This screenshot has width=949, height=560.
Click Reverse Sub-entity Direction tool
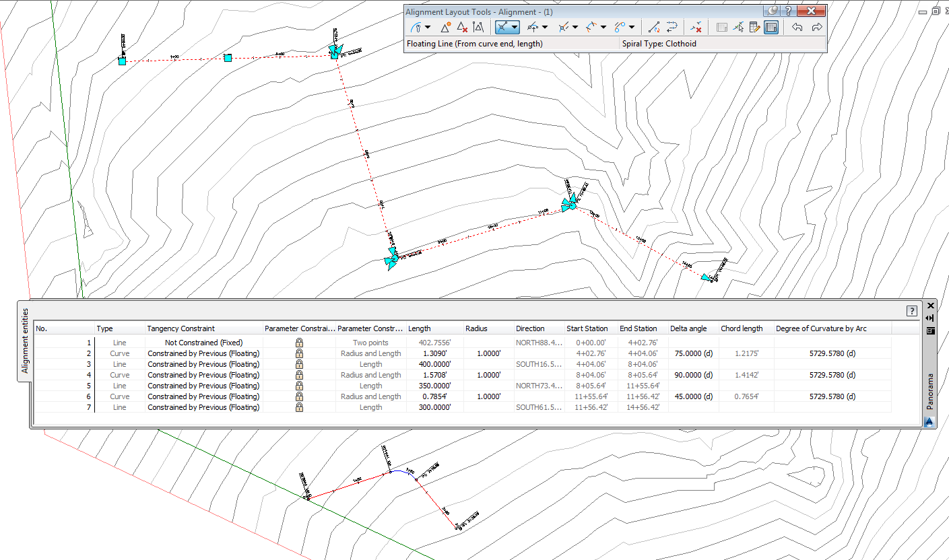tap(672, 28)
